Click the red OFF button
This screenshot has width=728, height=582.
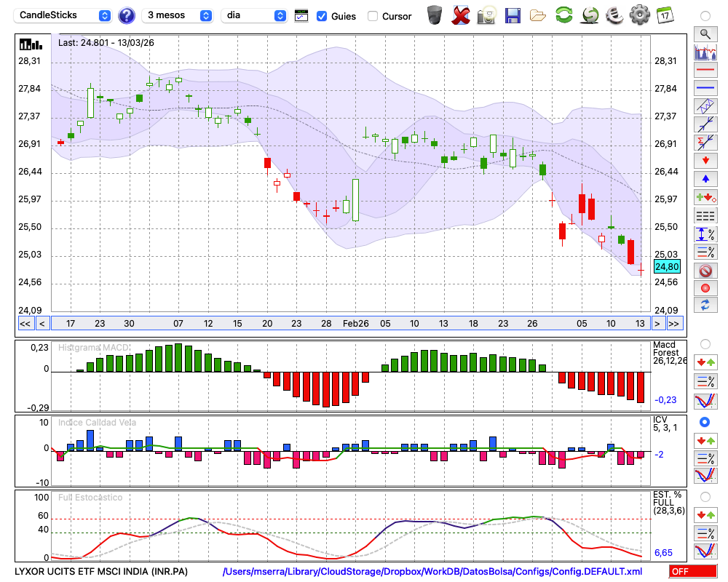693,572
